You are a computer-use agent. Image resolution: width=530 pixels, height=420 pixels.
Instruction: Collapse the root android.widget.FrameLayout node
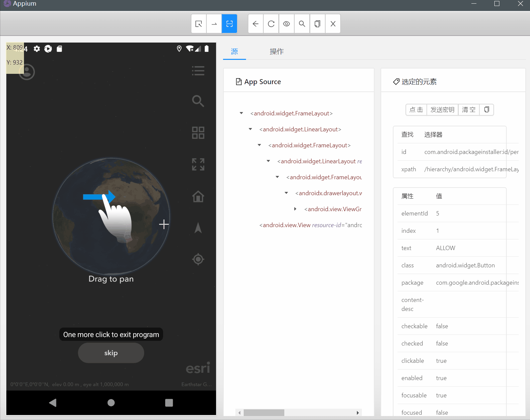tap(241, 113)
